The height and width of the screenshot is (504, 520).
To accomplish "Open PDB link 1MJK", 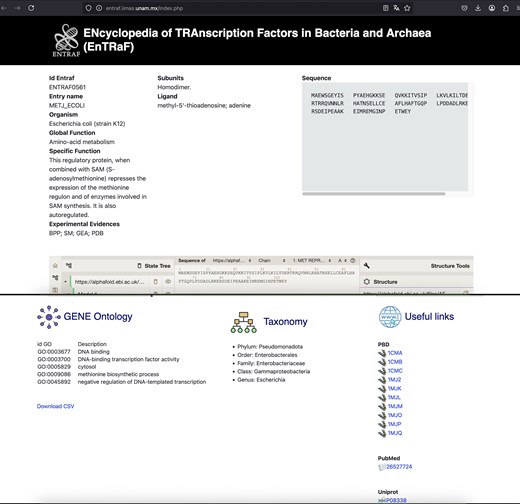I will (395, 388).
